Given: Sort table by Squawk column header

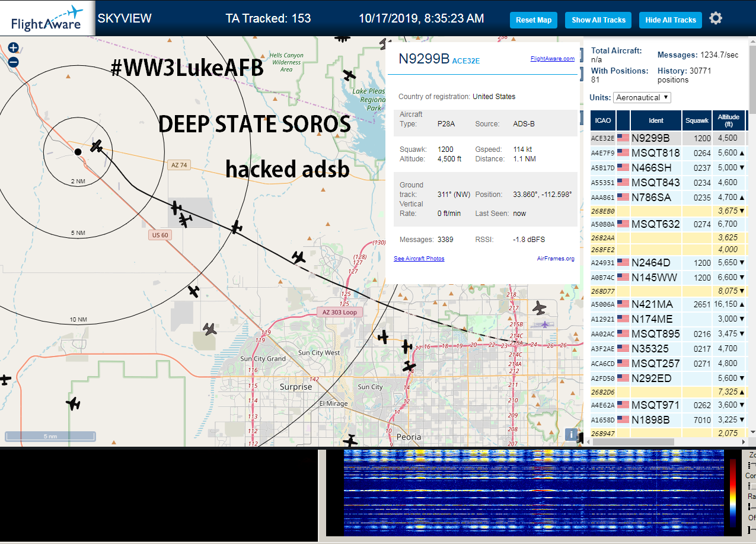Looking at the screenshot, I should click(x=697, y=120).
